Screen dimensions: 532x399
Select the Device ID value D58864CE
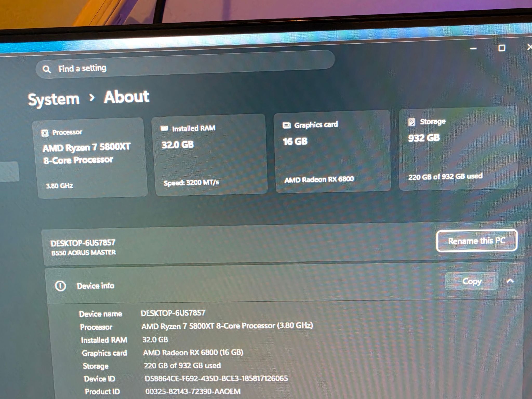point(216,378)
